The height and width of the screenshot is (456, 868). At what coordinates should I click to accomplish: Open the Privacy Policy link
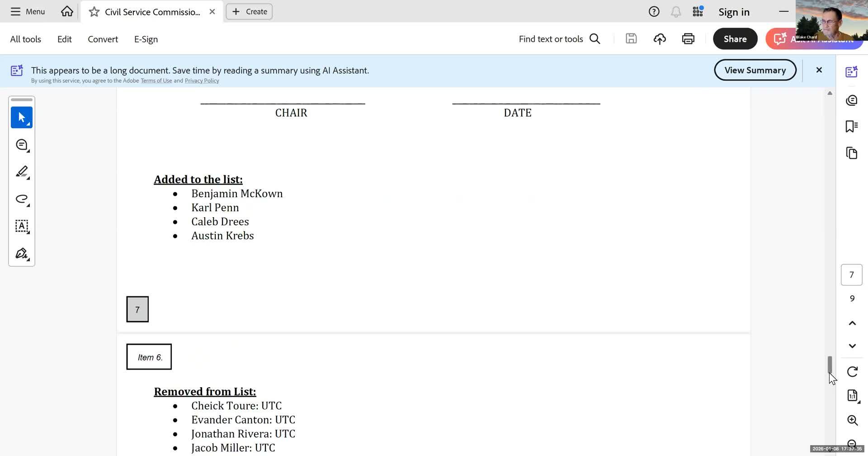tap(202, 81)
